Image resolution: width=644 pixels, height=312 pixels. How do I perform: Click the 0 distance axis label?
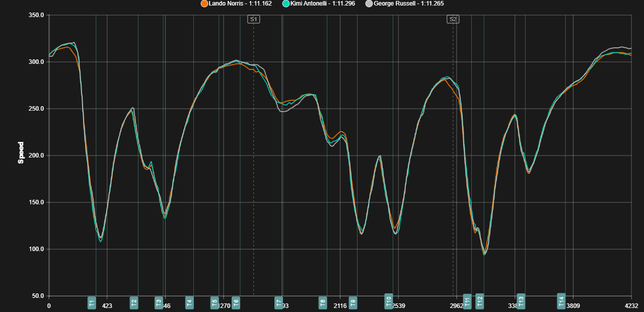[x=49, y=305]
